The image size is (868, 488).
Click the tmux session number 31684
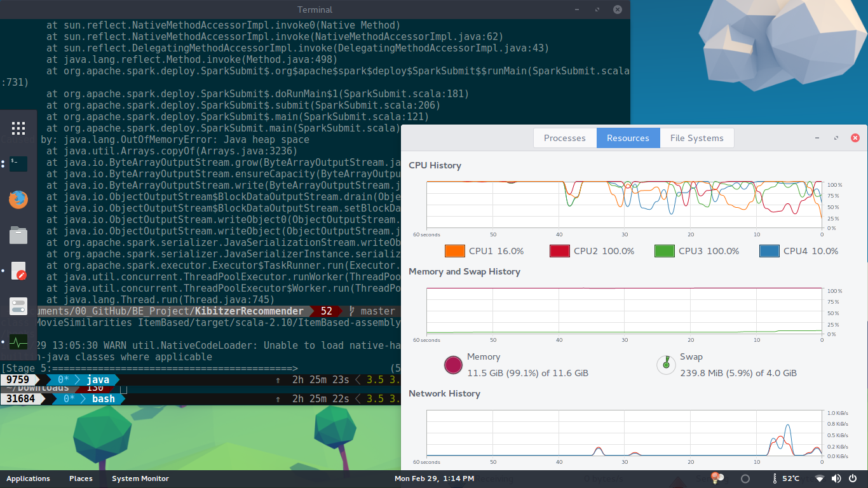[x=20, y=399]
